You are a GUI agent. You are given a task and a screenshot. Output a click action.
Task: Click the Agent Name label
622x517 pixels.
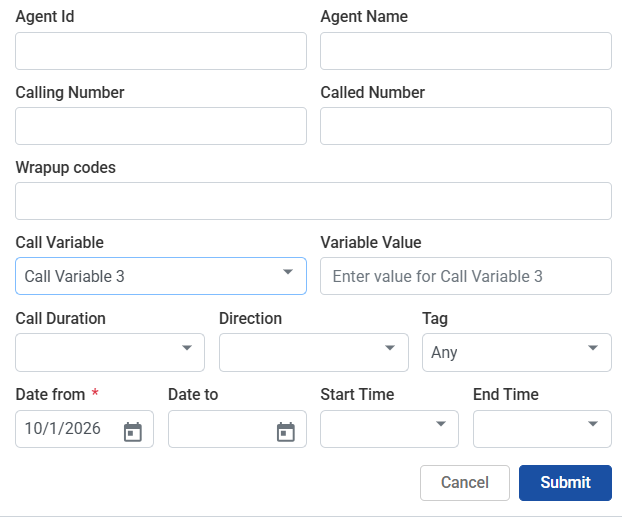pyautogui.click(x=364, y=17)
